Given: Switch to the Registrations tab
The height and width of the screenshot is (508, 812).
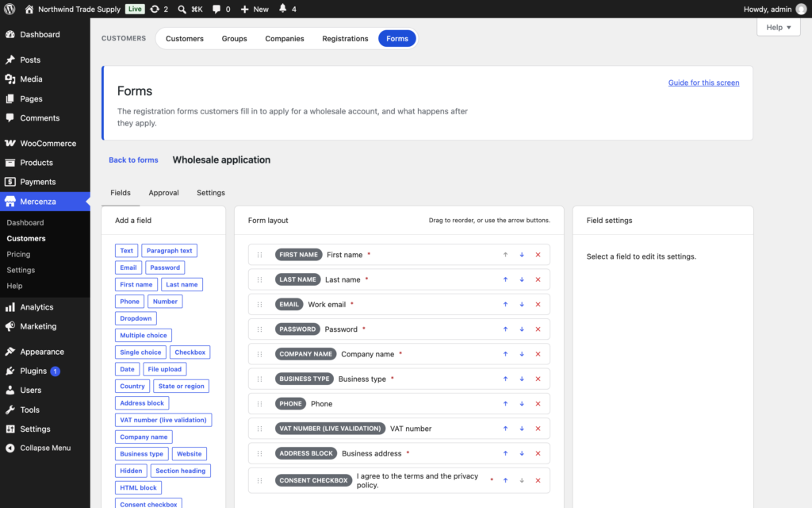Looking at the screenshot, I should pyautogui.click(x=345, y=38).
